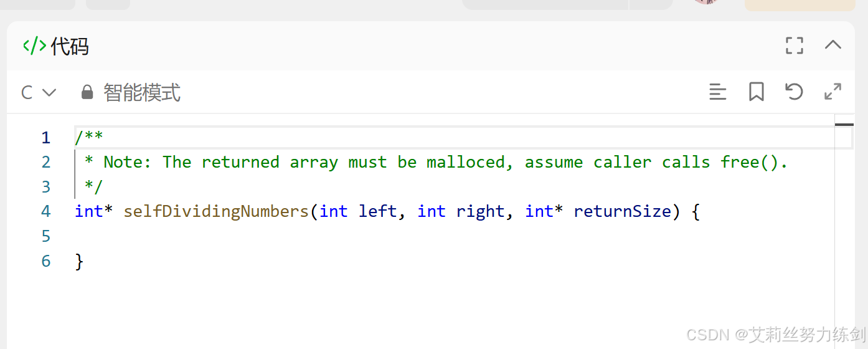868x349 pixels.
Task: Click the format code icon
Action: (x=718, y=92)
